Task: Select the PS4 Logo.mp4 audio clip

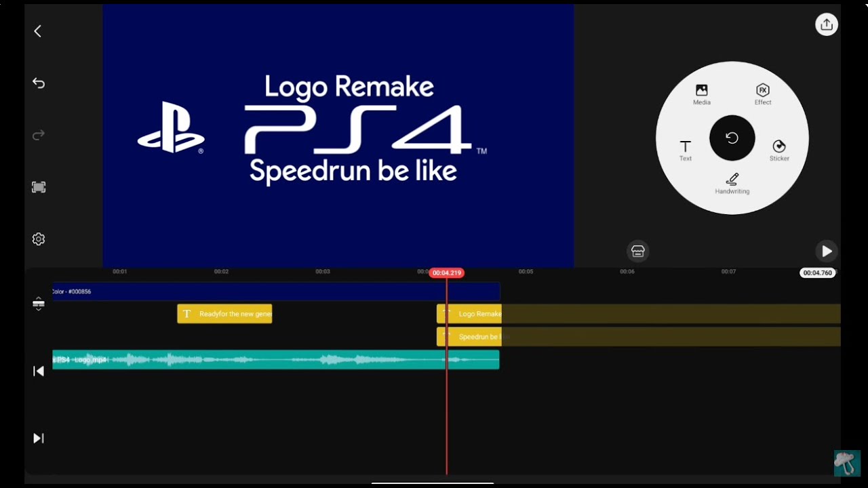Action: click(276, 360)
